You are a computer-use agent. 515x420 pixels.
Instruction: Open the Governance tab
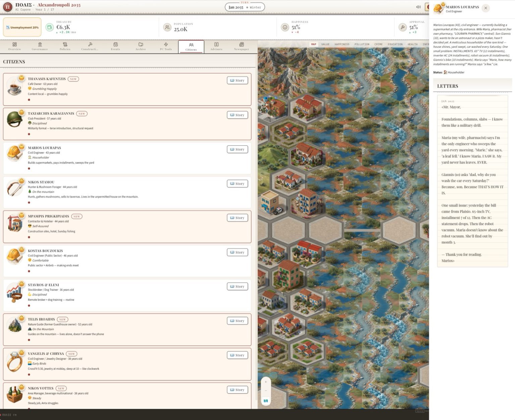(x=40, y=47)
